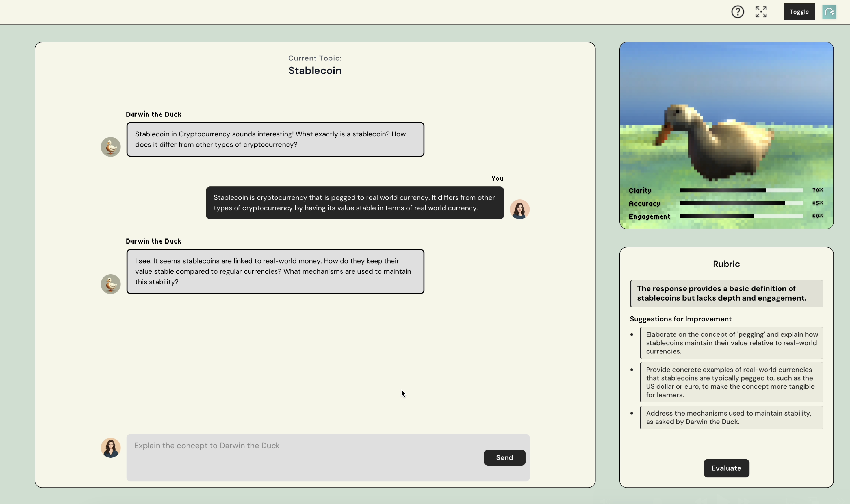Click the user avatar beside the input box

tap(111, 447)
